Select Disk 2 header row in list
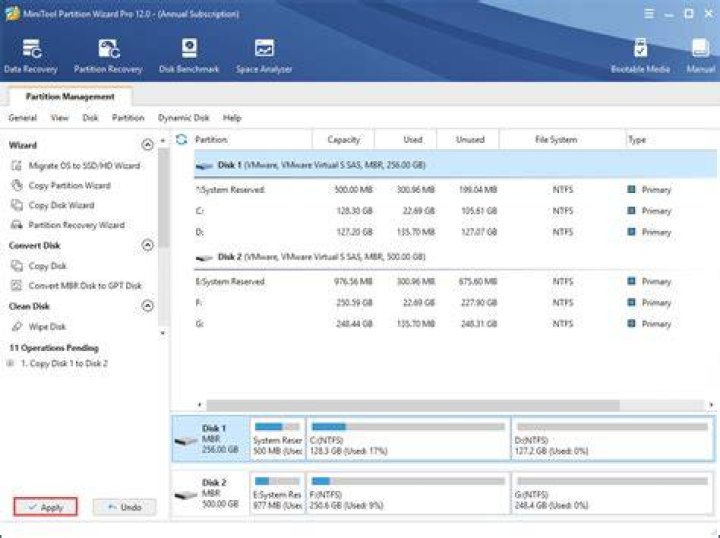Viewport: 720px width, 538px height. tap(455, 257)
